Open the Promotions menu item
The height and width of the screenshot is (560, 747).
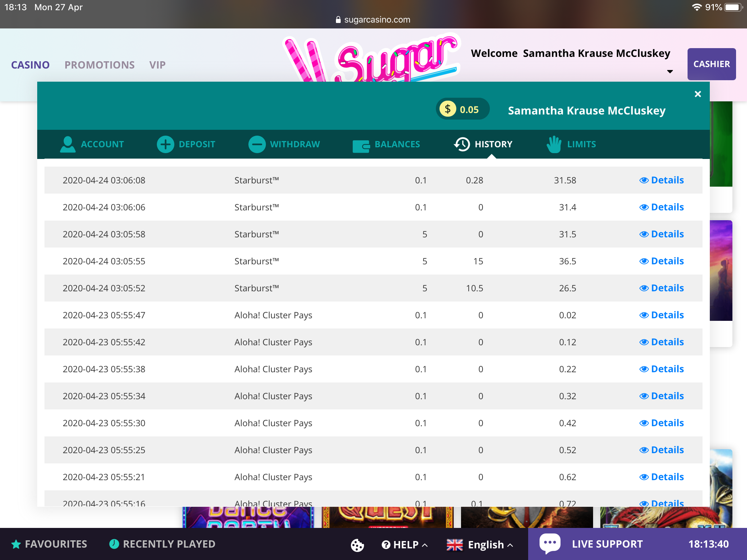(x=100, y=65)
